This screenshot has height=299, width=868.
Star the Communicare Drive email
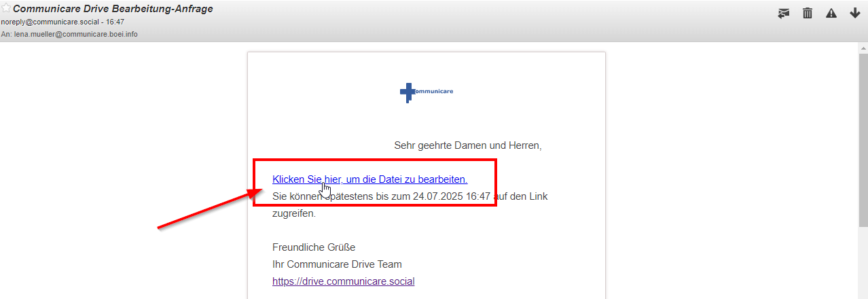(6, 8)
